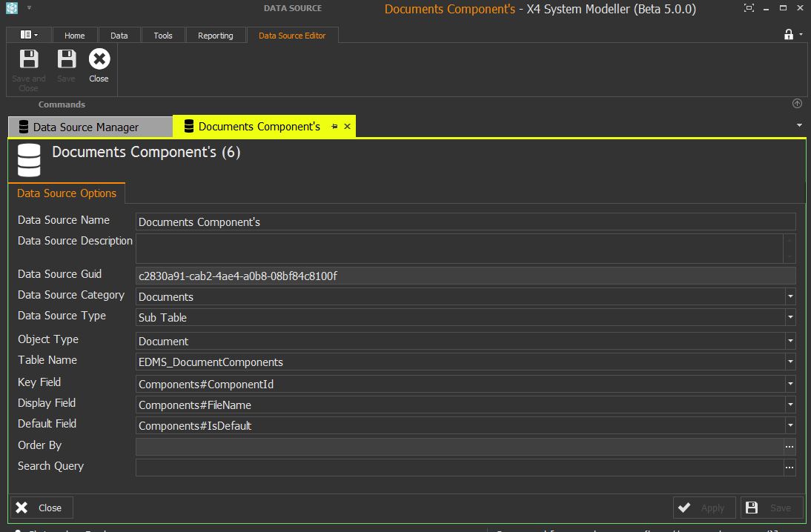
Task: Open the layout menu button beside Home
Action: [x=28, y=35]
